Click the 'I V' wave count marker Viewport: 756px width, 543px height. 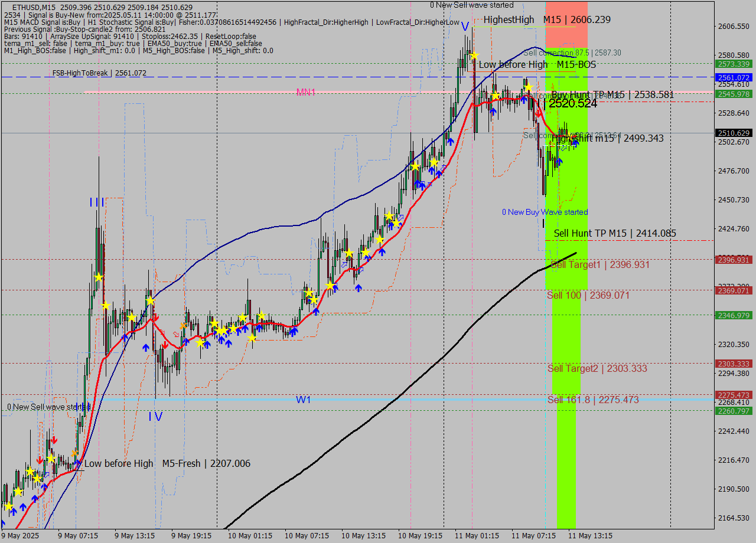pos(155,417)
